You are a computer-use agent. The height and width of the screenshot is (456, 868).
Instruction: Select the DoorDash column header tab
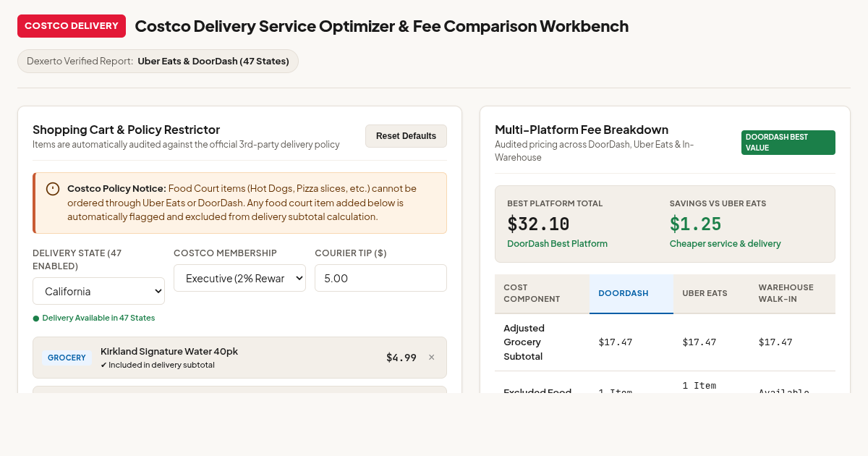[631, 293]
